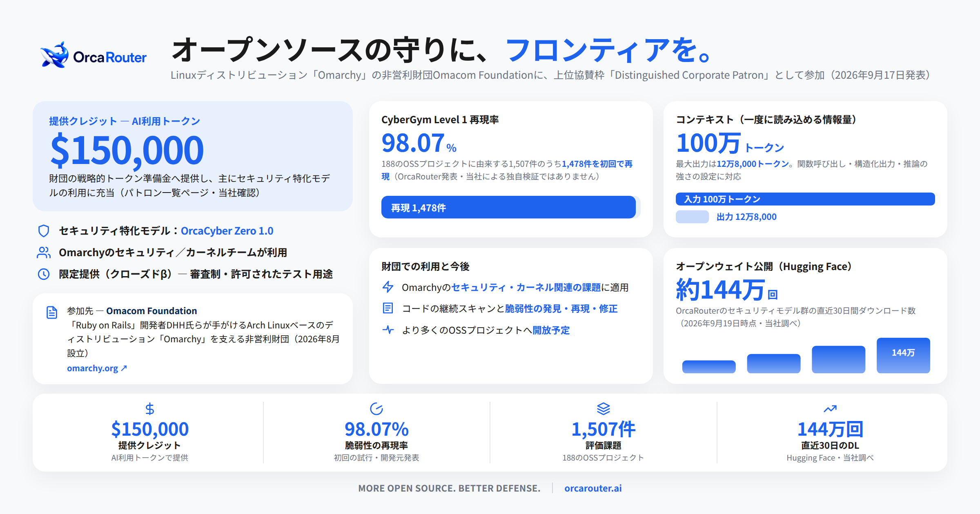
Task: Click the list icon beside コードの継続スキャン
Action: [x=388, y=308]
